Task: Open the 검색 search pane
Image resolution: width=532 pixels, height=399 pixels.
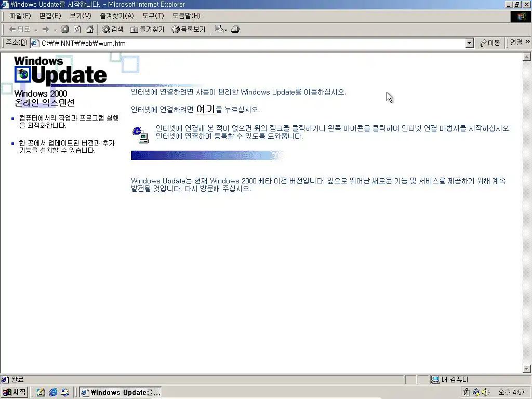Action: point(113,30)
